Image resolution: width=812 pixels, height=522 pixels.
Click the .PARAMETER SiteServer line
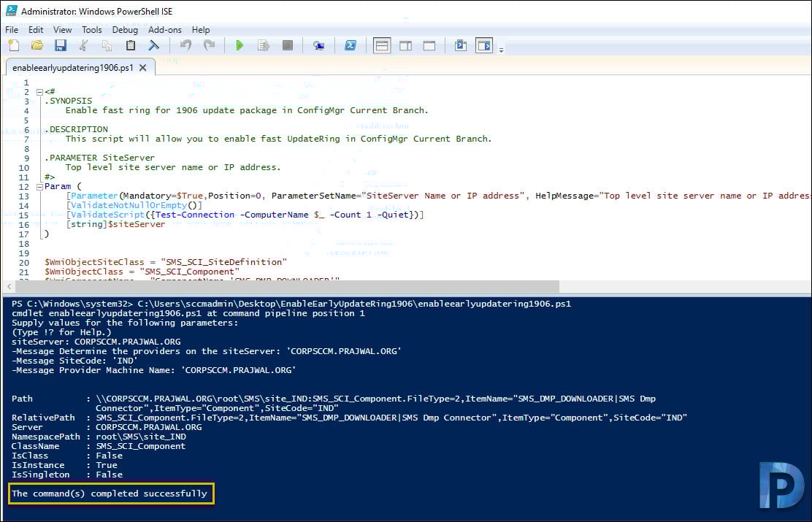tap(99, 158)
